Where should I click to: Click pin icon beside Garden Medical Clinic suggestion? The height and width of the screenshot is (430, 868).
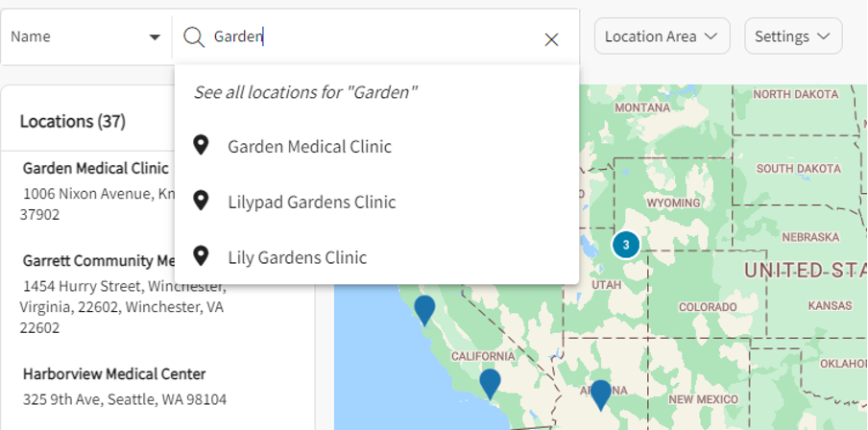(201, 146)
